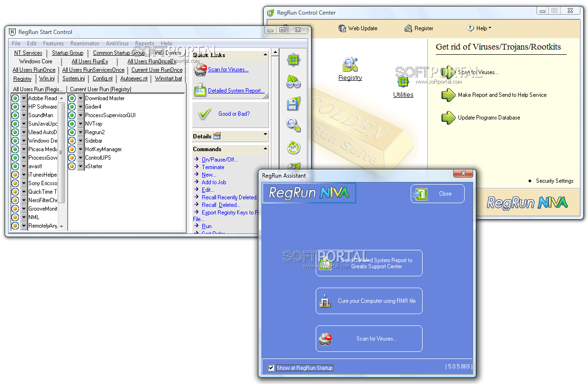
Task: Open dropdown arrow next to ProcessSupervisorGUI
Action: [80, 115]
